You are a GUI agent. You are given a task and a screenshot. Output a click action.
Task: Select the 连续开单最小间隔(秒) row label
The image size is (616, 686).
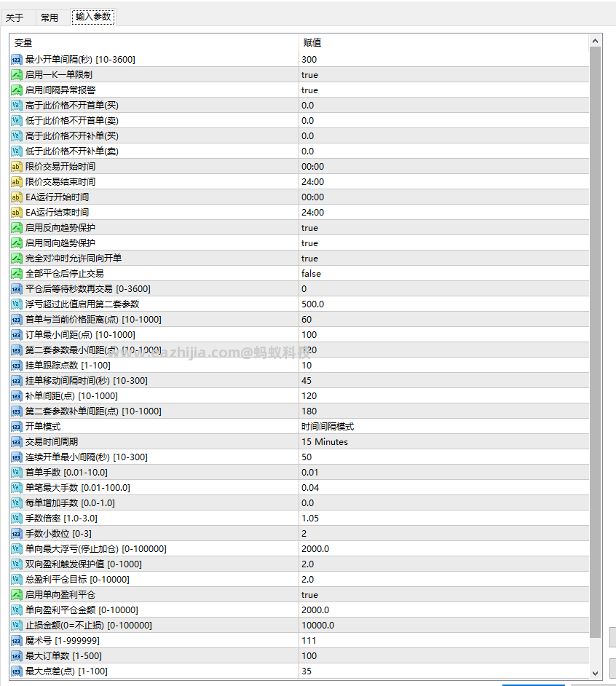click(86, 457)
